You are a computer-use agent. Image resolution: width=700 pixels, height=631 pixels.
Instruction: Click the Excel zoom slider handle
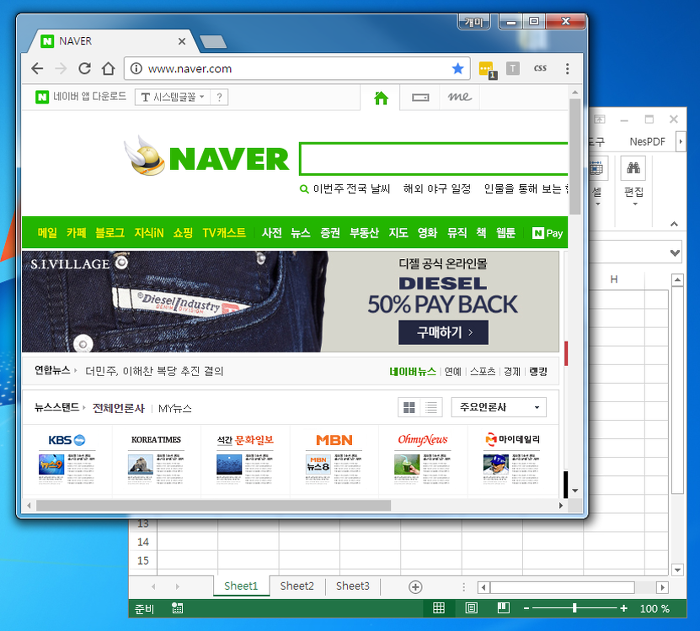(575, 608)
